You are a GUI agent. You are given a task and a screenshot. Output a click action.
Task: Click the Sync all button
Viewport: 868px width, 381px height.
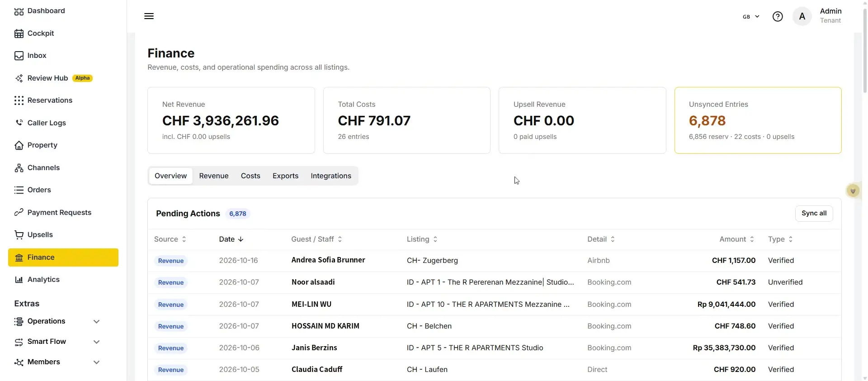tap(814, 214)
